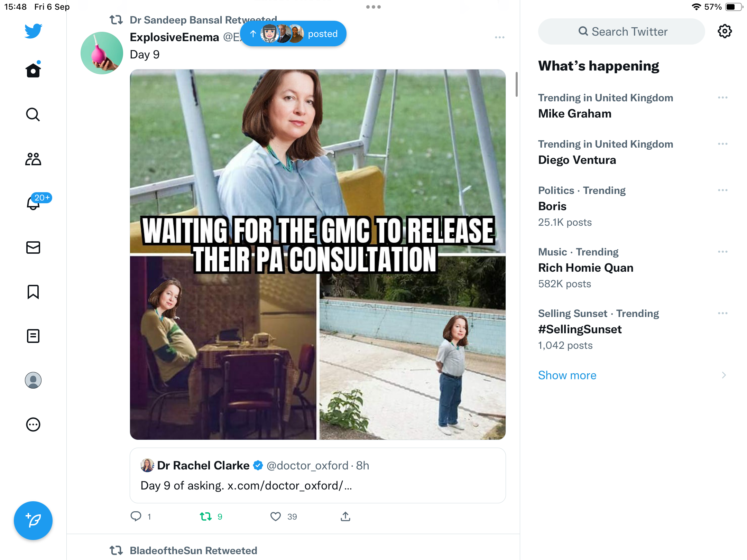
Task: Undo retweet on the Day 9 tweet
Action: [206, 516]
